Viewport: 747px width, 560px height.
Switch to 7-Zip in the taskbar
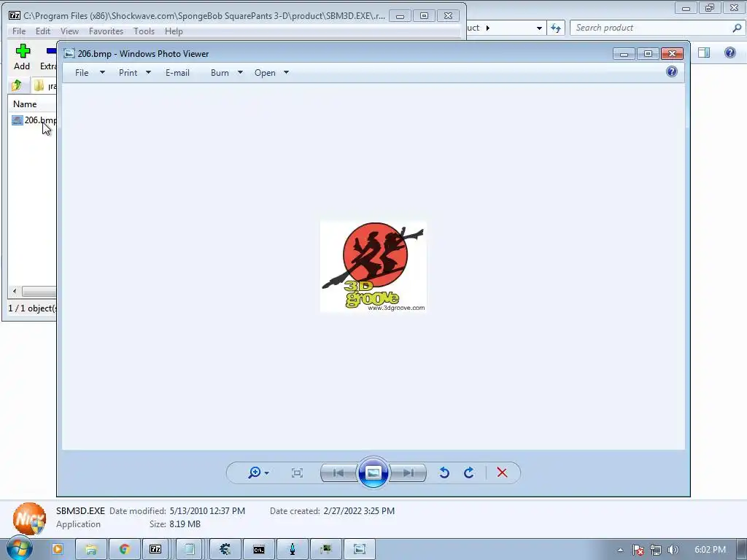(x=155, y=549)
